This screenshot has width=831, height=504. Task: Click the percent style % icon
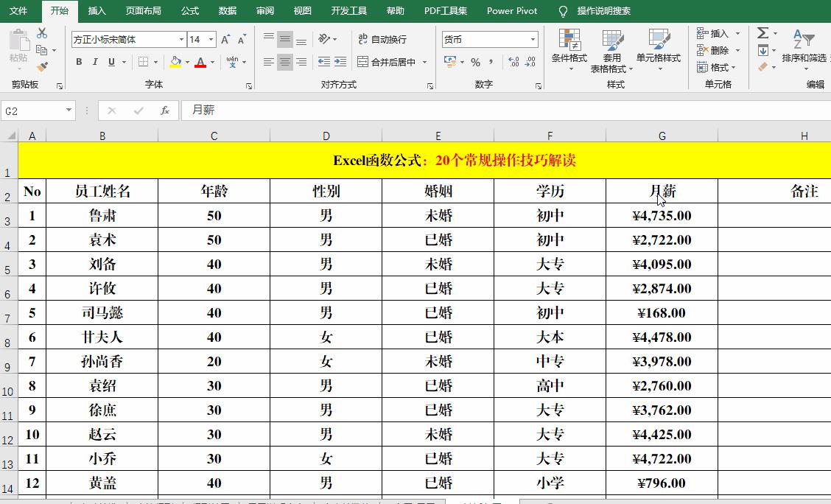point(475,62)
